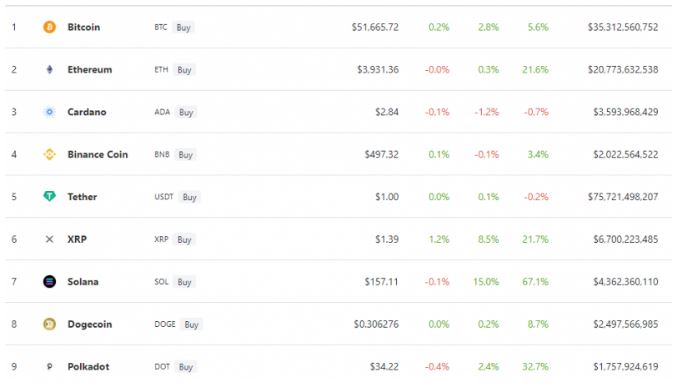Open the Binance Coin name link
This screenshot has width=676, height=383.
click(x=98, y=154)
